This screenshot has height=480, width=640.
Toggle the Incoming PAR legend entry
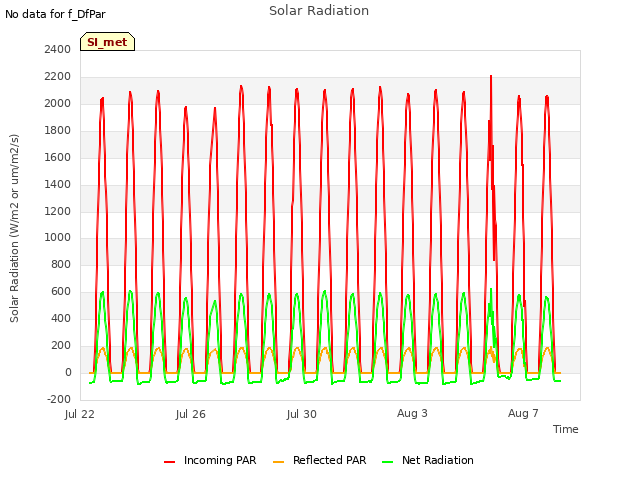click(x=210, y=460)
